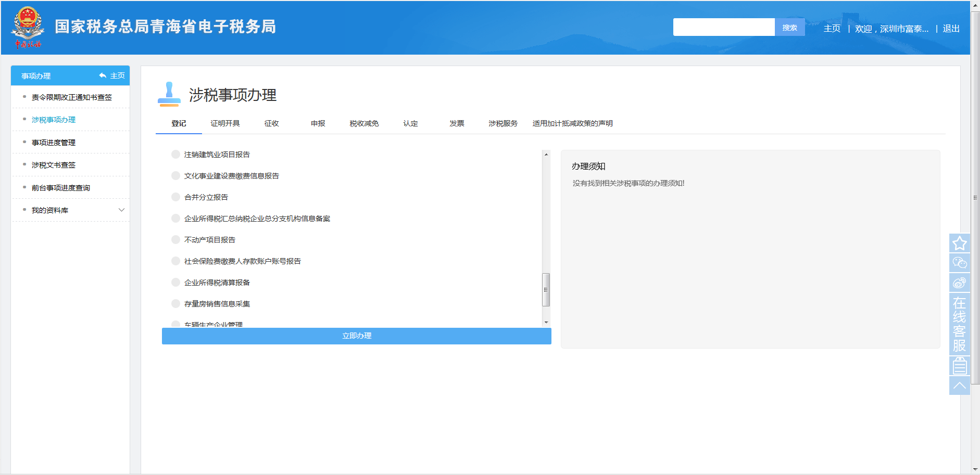The width and height of the screenshot is (980, 475).
Task: Select 企业所得税清算报备 radio option
Action: pos(175,283)
